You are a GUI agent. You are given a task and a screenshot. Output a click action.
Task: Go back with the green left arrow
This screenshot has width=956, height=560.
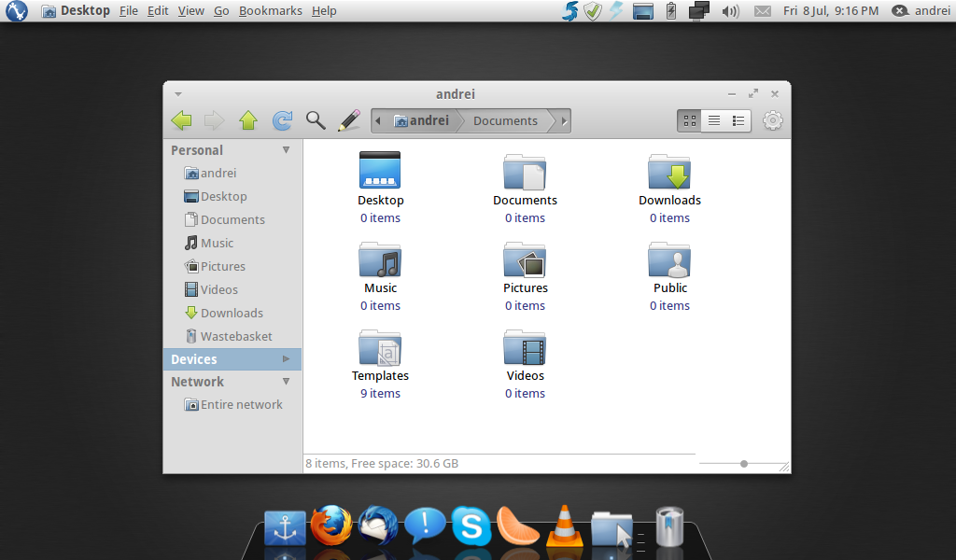[182, 120]
